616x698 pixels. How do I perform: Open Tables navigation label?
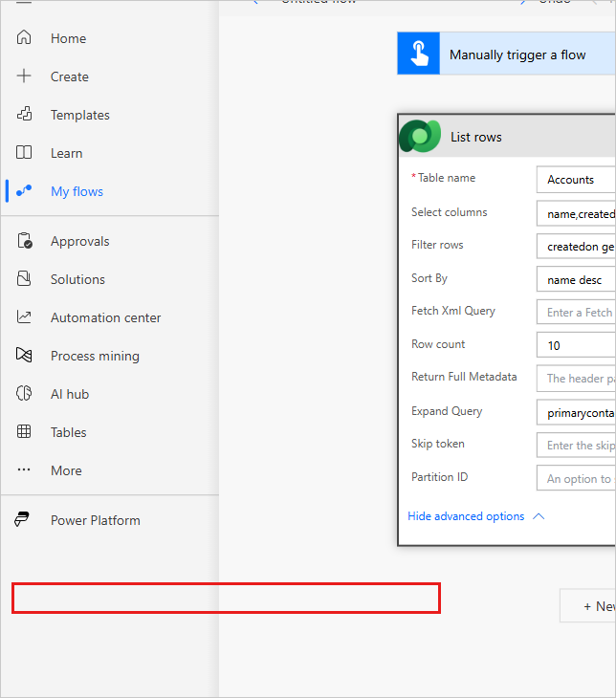pyautogui.click(x=69, y=433)
